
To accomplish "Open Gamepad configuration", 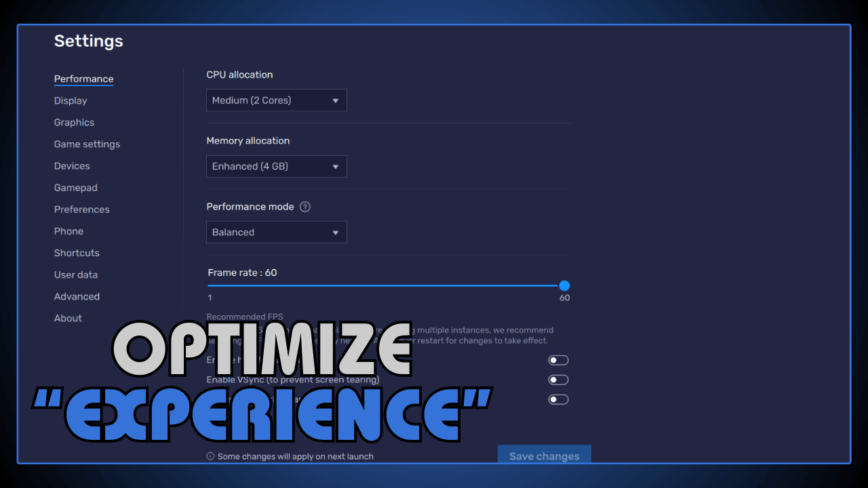I will point(75,187).
